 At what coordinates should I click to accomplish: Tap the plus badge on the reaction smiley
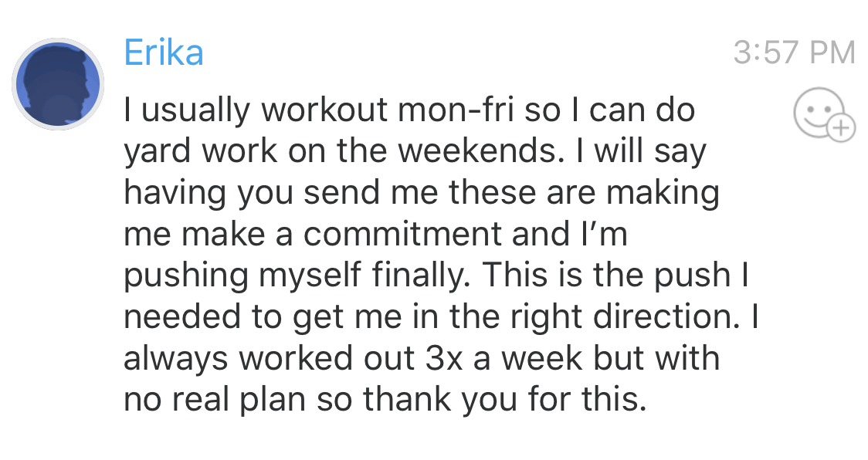click(x=839, y=127)
